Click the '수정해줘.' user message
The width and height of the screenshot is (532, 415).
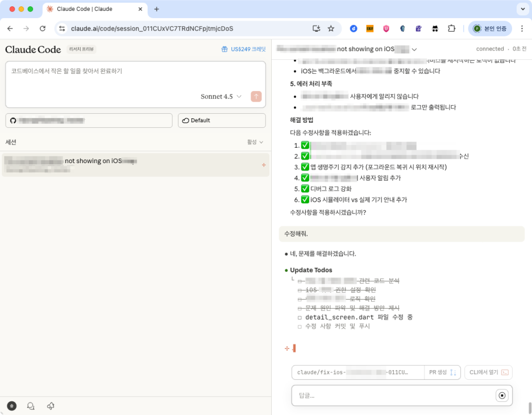402,234
